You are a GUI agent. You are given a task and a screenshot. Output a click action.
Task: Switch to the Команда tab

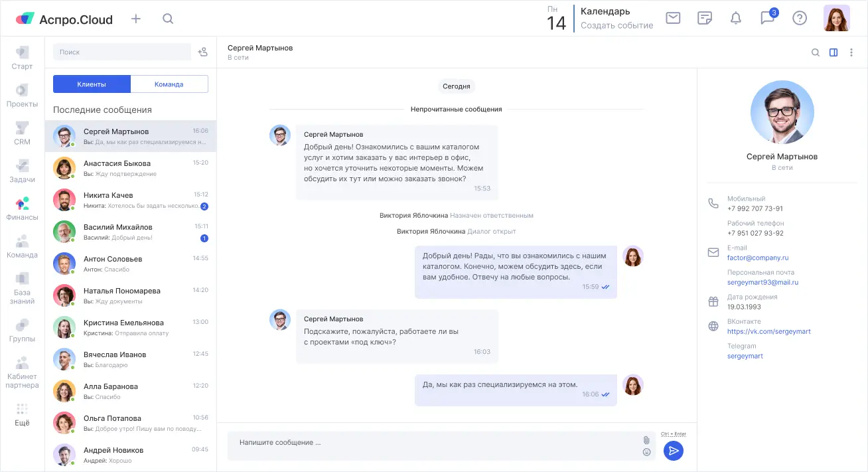point(169,84)
